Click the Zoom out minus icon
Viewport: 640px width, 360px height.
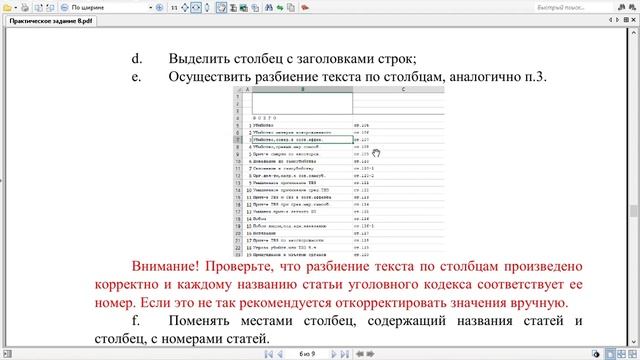click(x=64, y=7)
